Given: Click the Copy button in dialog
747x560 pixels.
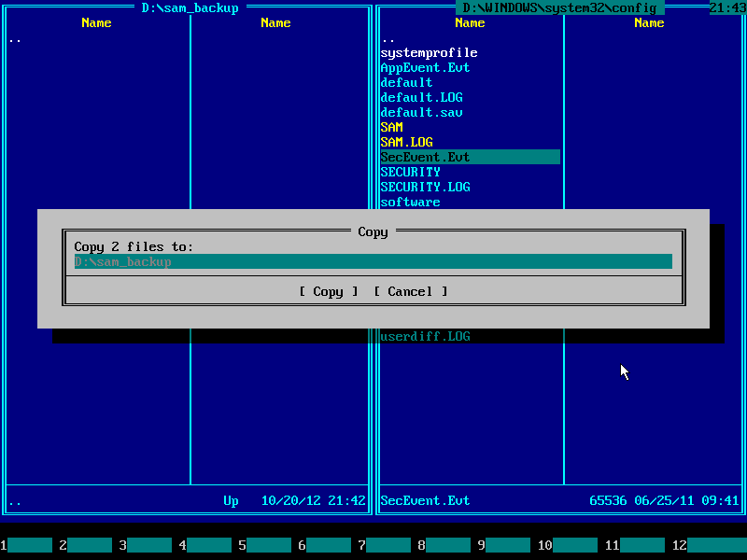Looking at the screenshot, I should pyautogui.click(x=329, y=291).
